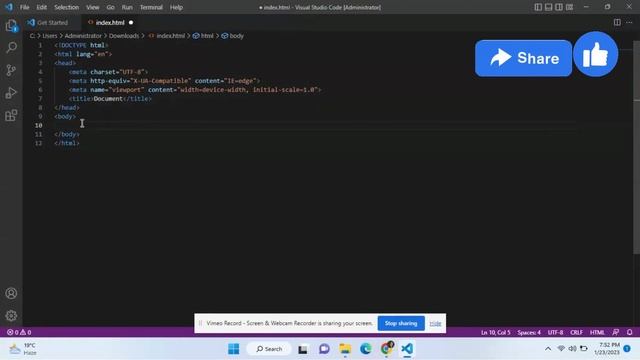Open notifications bell in status bar
640x360 pixels.
tap(629, 332)
